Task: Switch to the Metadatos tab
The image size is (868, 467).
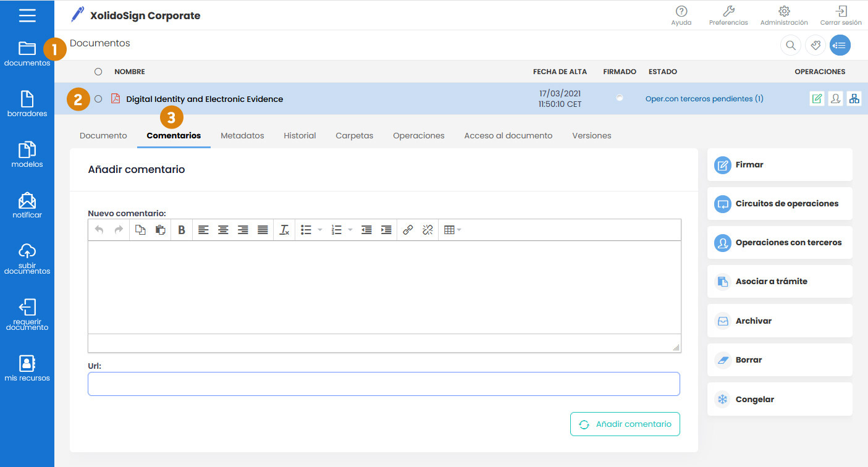Action: 242,135
